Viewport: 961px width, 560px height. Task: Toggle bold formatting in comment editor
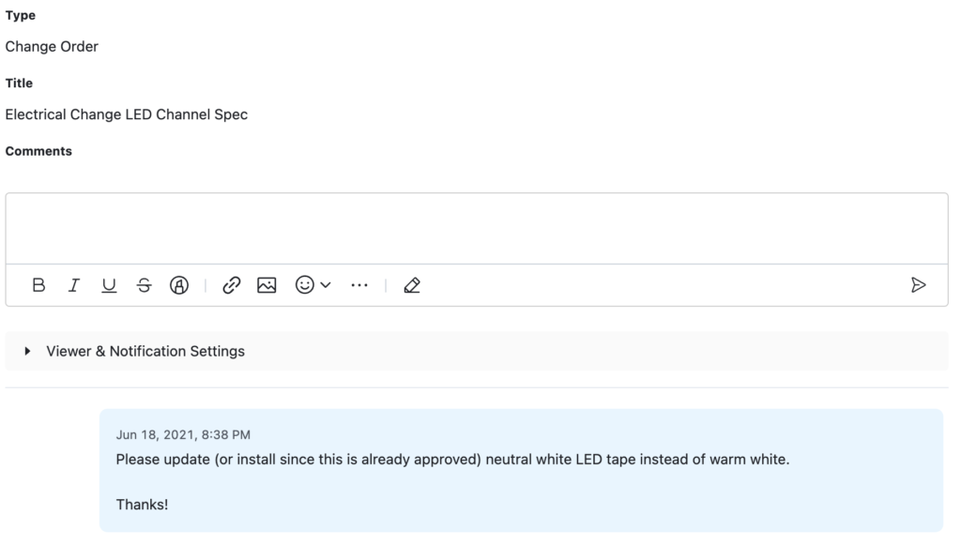point(38,285)
